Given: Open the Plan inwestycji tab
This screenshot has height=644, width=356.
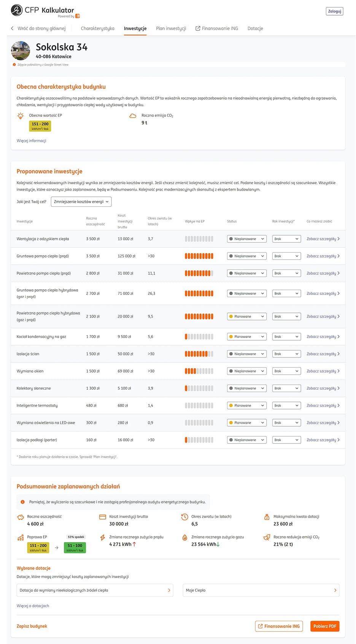Looking at the screenshot, I should point(171,29).
